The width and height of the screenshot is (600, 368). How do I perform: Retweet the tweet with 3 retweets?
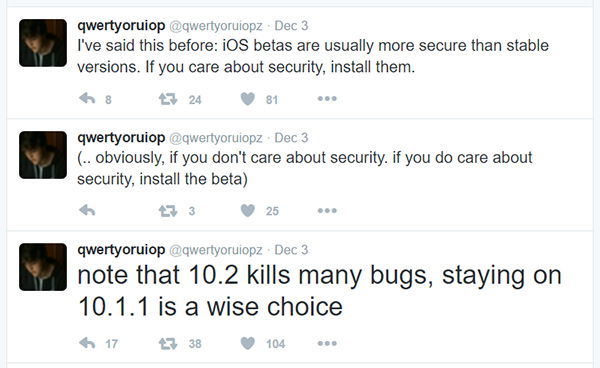(168, 211)
